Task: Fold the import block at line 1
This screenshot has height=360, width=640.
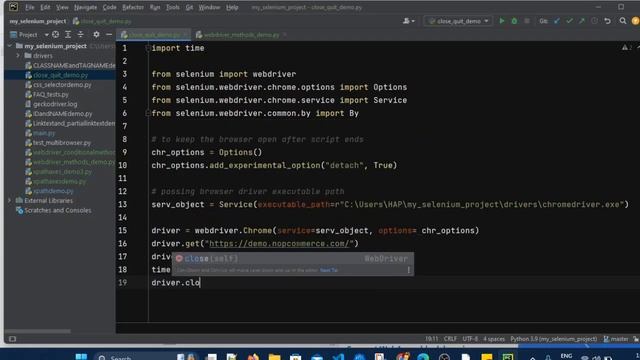Action: [148, 48]
